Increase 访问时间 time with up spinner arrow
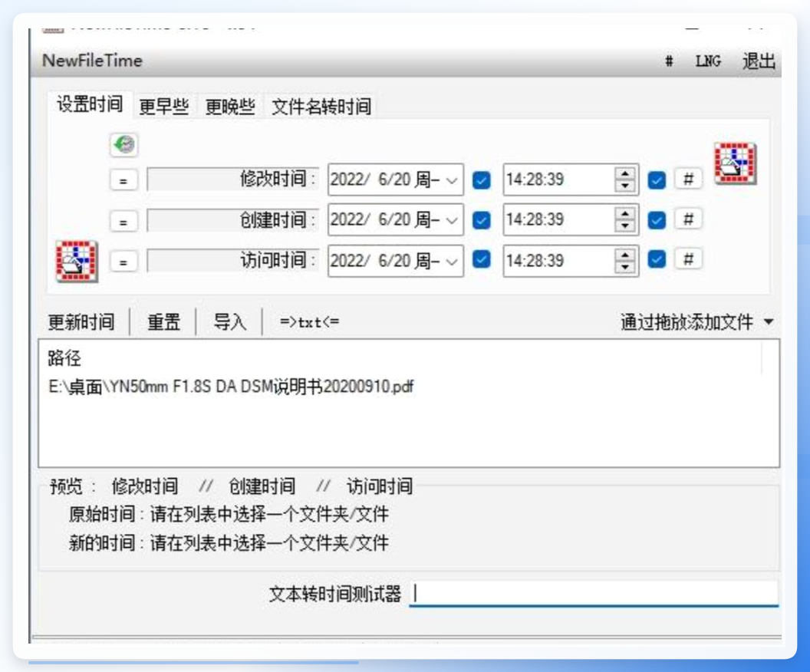 click(x=625, y=254)
